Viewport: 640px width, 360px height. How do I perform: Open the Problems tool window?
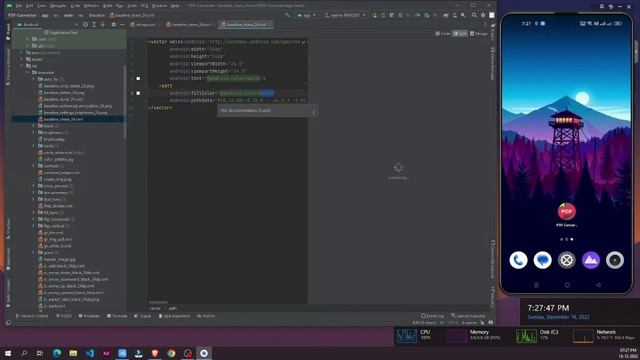[x=89, y=316]
